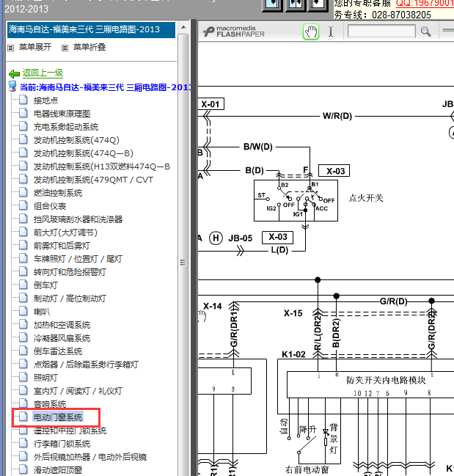Image resolution: width=454 pixels, height=476 pixels.
Task: Click the search magnifier icon in FlashPaper
Action: [426, 32]
